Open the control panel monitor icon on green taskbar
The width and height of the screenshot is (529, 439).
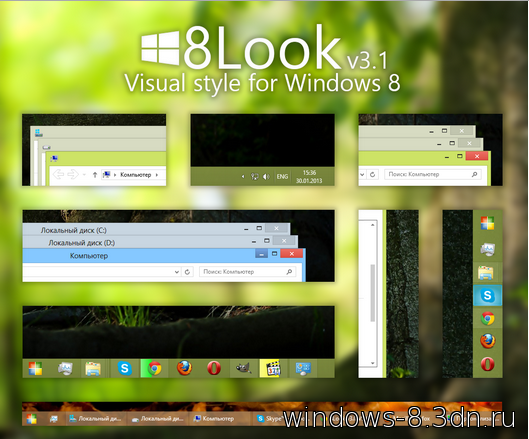[303, 369]
